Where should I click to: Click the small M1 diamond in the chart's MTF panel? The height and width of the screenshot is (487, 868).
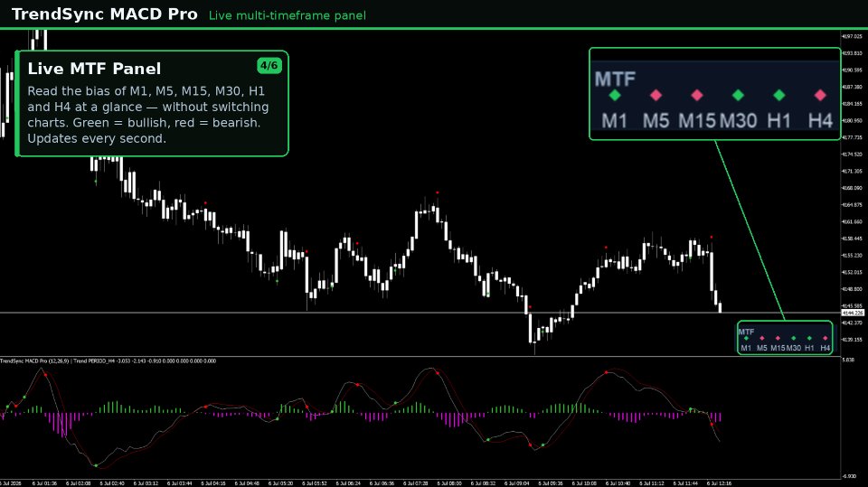746,338
